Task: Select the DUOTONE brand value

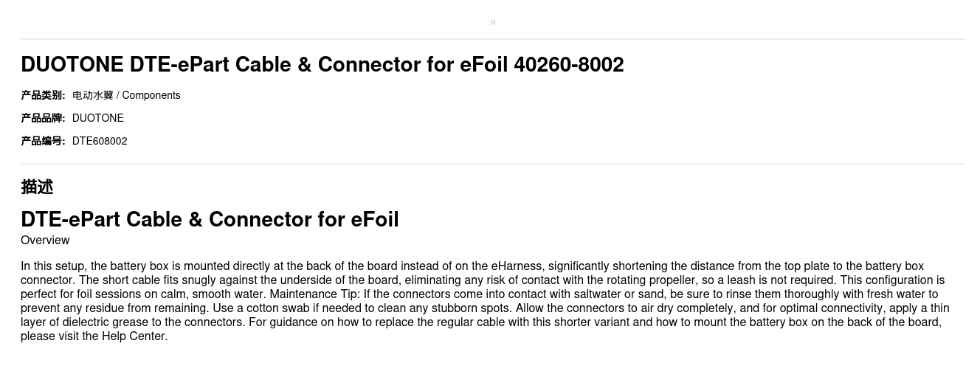Action: (x=98, y=118)
